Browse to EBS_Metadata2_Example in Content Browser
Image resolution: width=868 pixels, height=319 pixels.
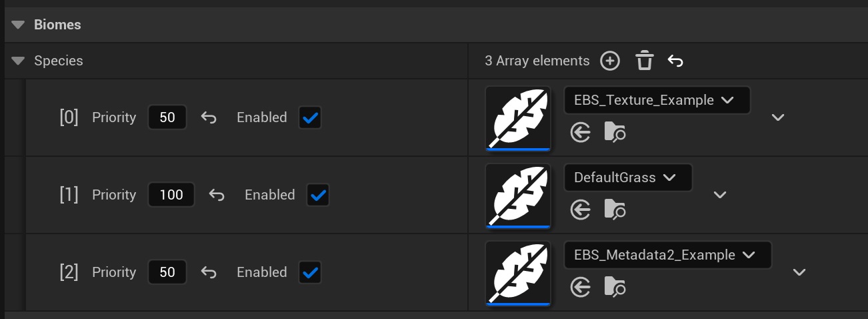pos(615,288)
